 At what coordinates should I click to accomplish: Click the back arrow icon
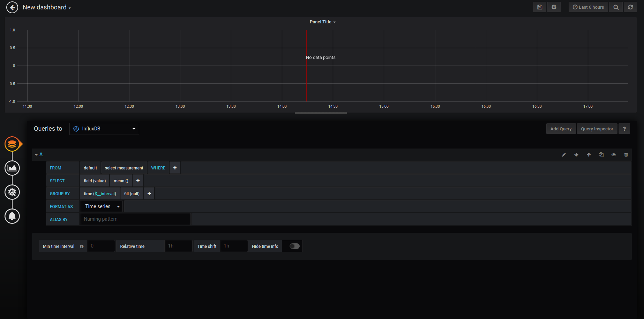[x=12, y=7]
